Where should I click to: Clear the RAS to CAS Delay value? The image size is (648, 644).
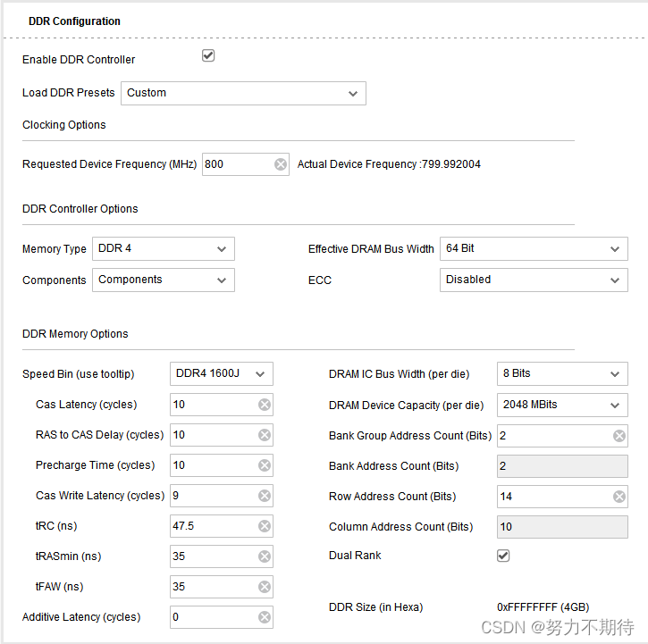tap(265, 435)
